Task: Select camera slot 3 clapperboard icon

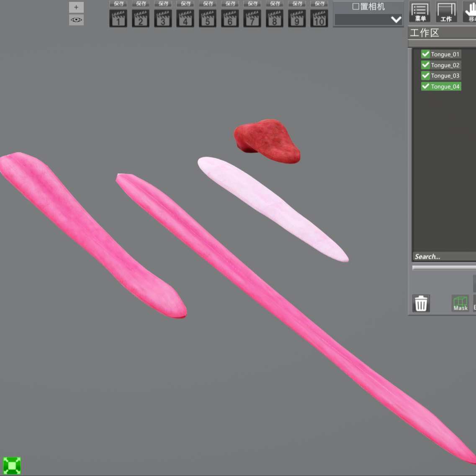Action: click(x=163, y=18)
